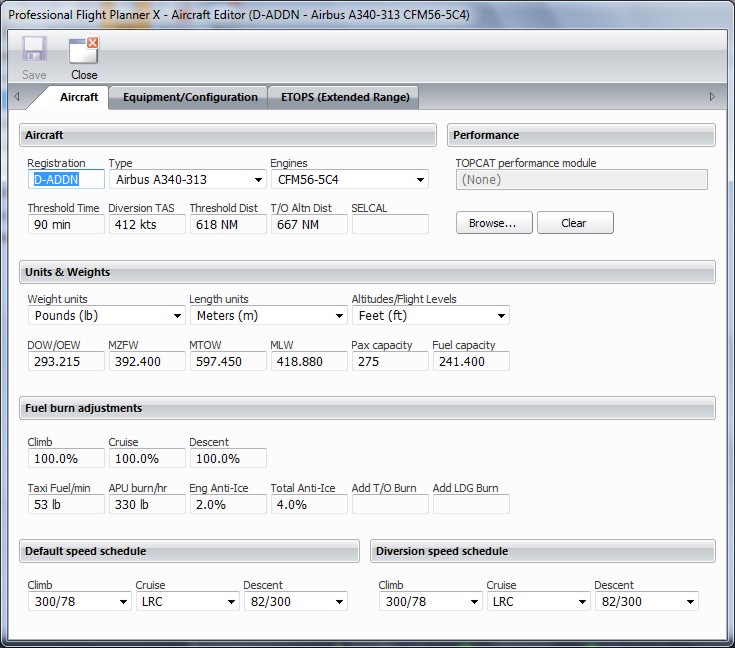Click the Diversion speed schedule header

click(543, 551)
